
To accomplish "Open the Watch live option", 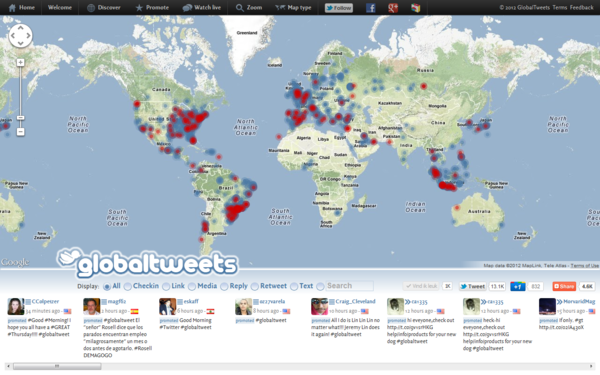I will pyautogui.click(x=202, y=7).
